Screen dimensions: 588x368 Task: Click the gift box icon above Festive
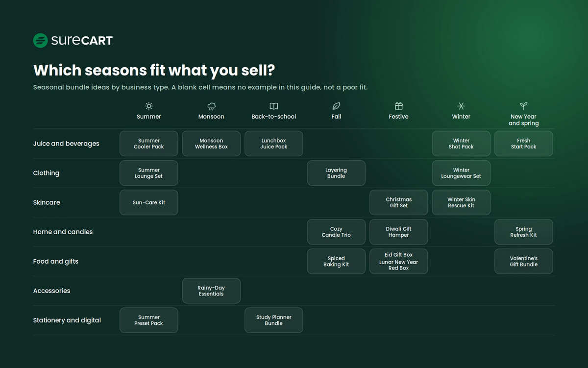(399, 106)
